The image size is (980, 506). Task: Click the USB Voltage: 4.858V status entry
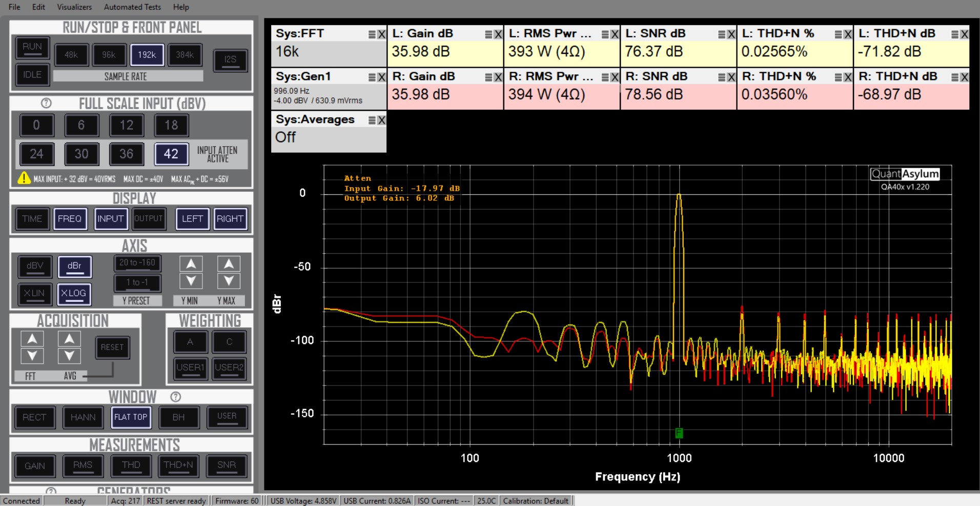[x=303, y=501]
